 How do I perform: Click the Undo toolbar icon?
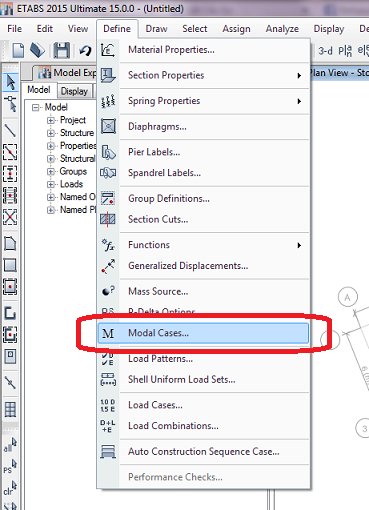click(x=85, y=51)
